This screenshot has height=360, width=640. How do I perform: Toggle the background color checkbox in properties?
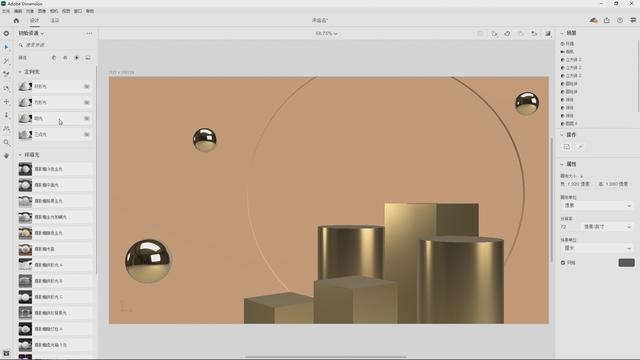point(563,262)
